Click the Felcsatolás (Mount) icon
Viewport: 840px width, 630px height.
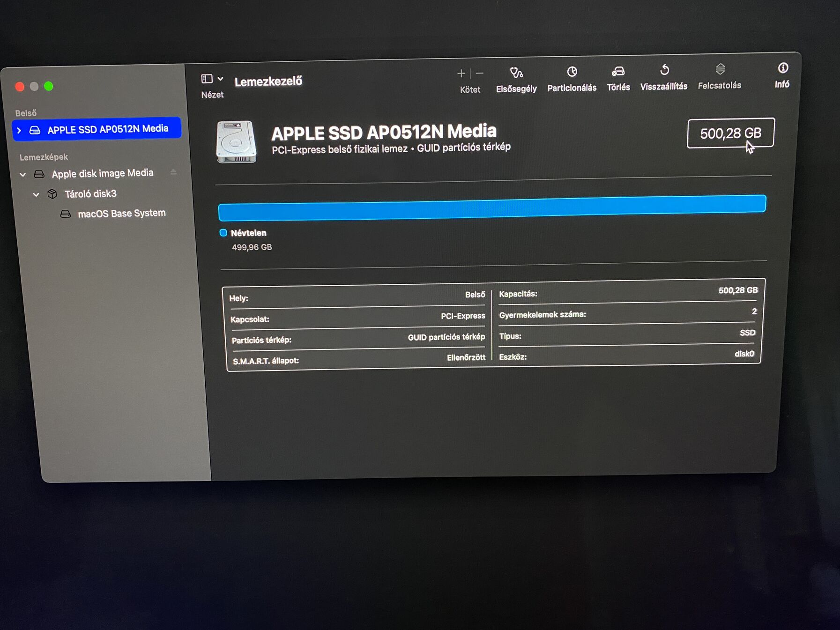click(x=720, y=69)
